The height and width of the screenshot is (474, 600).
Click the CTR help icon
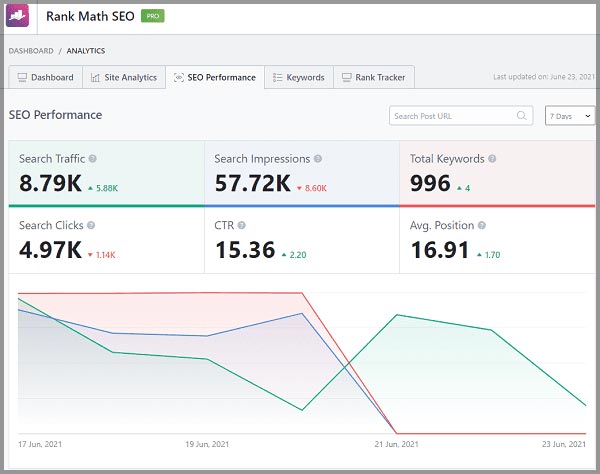pos(241,225)
